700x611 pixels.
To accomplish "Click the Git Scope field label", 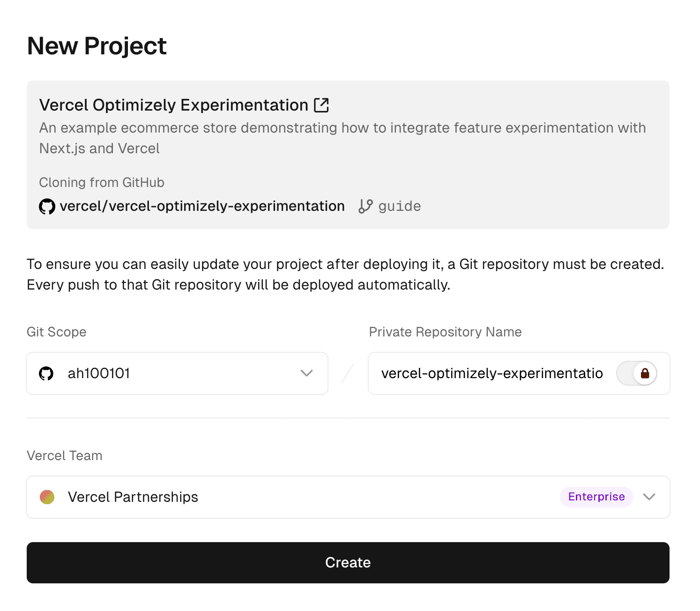I will point(57,332).
